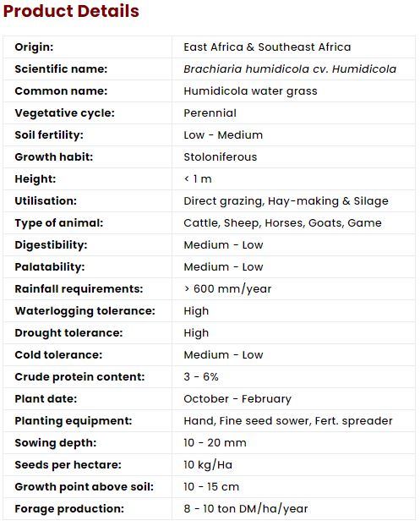This screenshot has width=420, height=526.
Task: Click the Rainfall requirements 600 mm/year value
Action: coord(227,289)
